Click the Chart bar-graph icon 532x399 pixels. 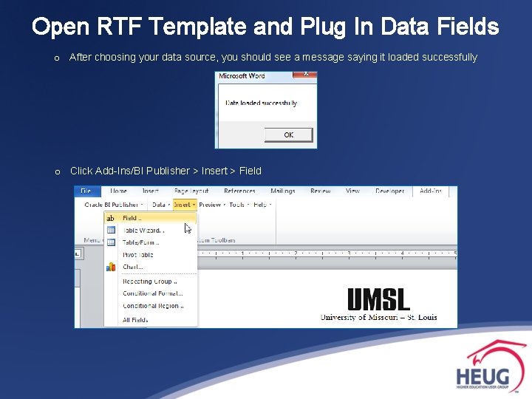[111, 267]
